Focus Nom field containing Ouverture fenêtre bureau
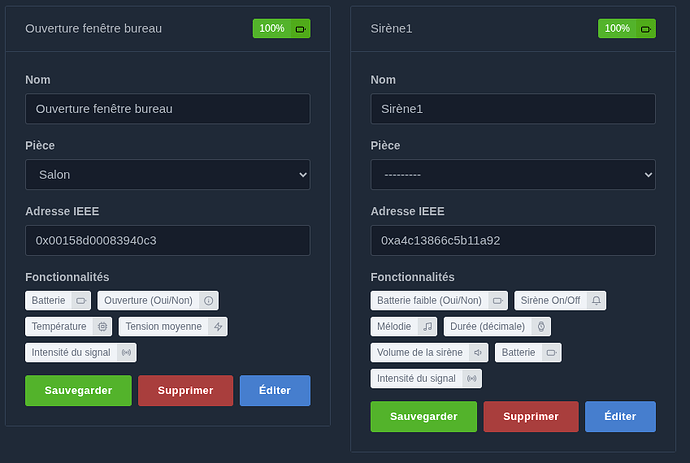This screenshot has height=463, width=690. tap(168, 109)
